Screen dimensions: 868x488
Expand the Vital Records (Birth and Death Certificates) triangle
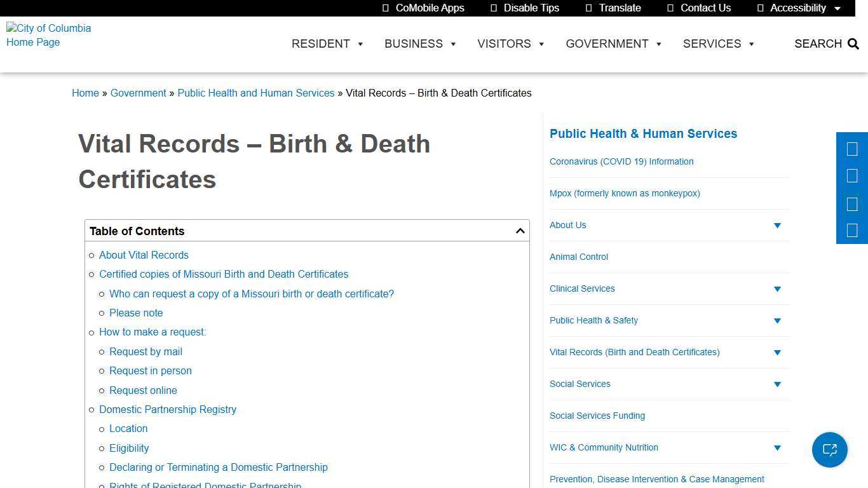777,353
